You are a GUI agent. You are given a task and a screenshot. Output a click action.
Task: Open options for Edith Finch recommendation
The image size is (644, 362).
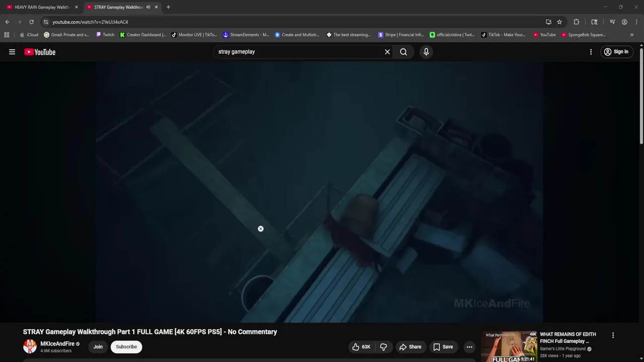pos(613,335)
